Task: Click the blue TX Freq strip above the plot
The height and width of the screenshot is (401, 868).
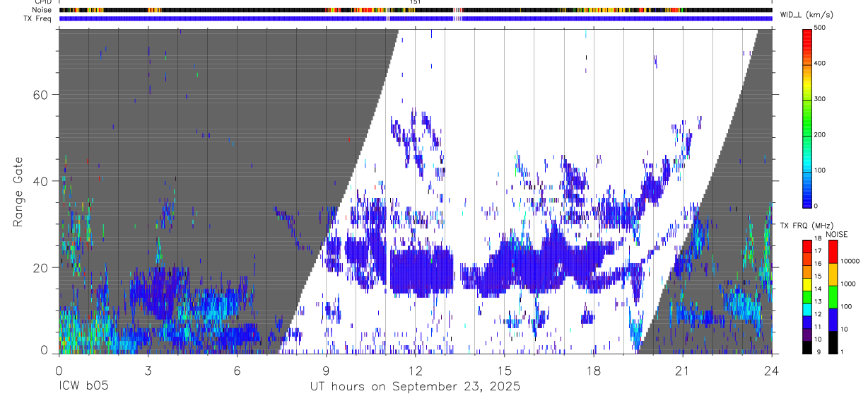Action: pos(416,18)
